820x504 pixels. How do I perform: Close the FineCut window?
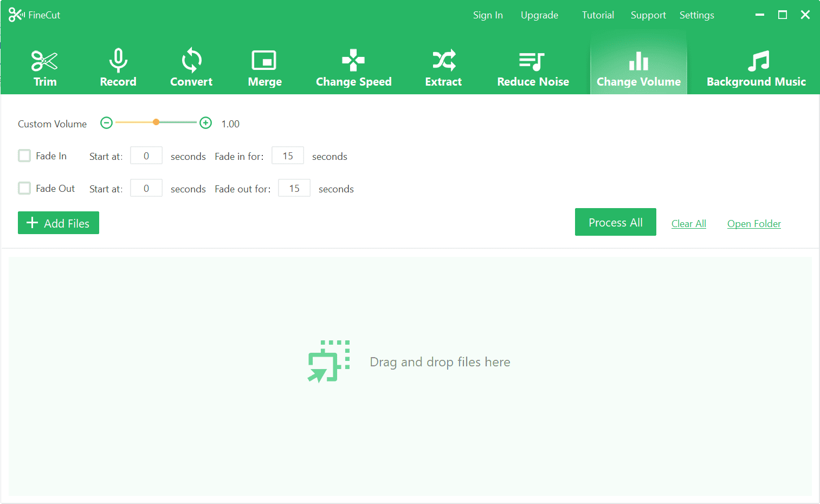point(805,15)
